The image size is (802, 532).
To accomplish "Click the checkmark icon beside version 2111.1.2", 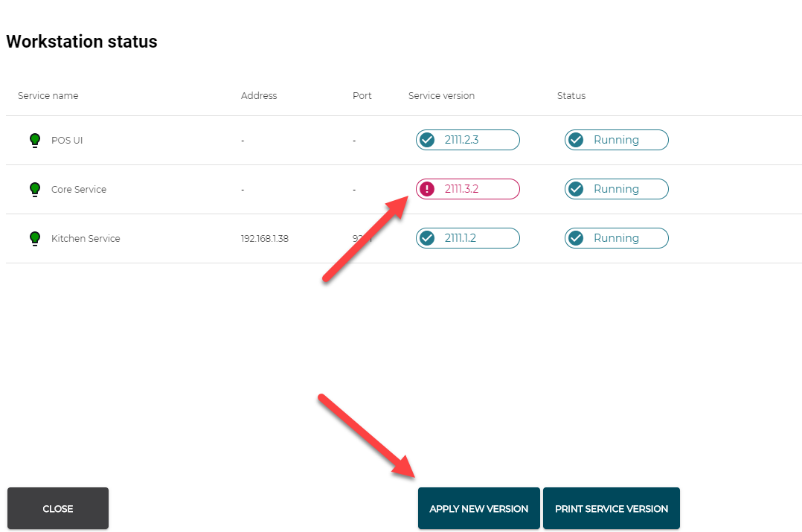I will click(x=427, y=238).
